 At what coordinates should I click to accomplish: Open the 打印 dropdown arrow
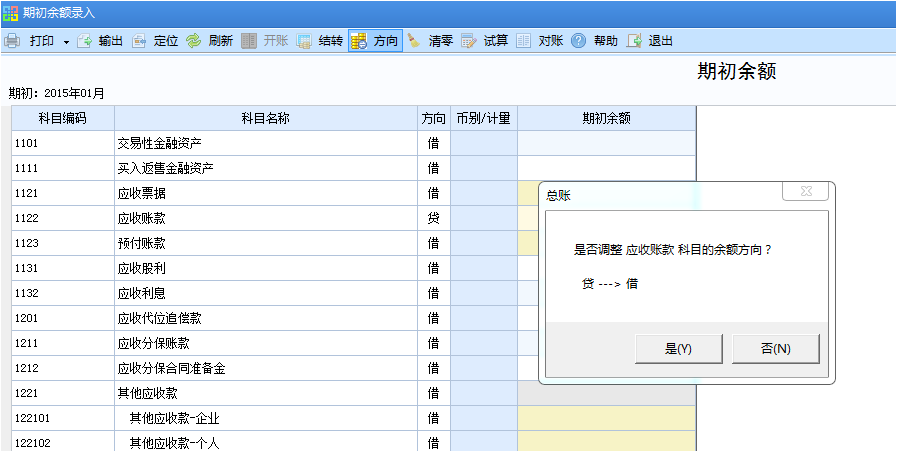pyautogui.click(x=66, y=42)
